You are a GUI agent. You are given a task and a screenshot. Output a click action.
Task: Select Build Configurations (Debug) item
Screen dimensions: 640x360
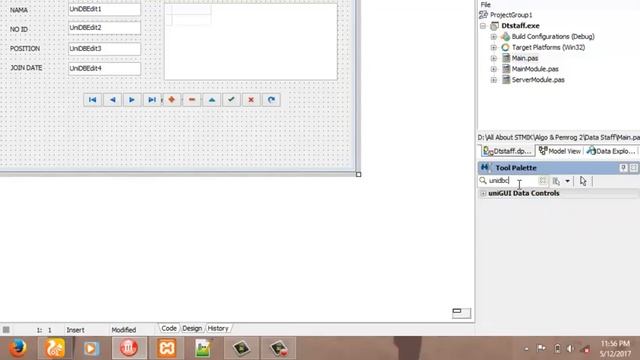click(x=553, y=37)
